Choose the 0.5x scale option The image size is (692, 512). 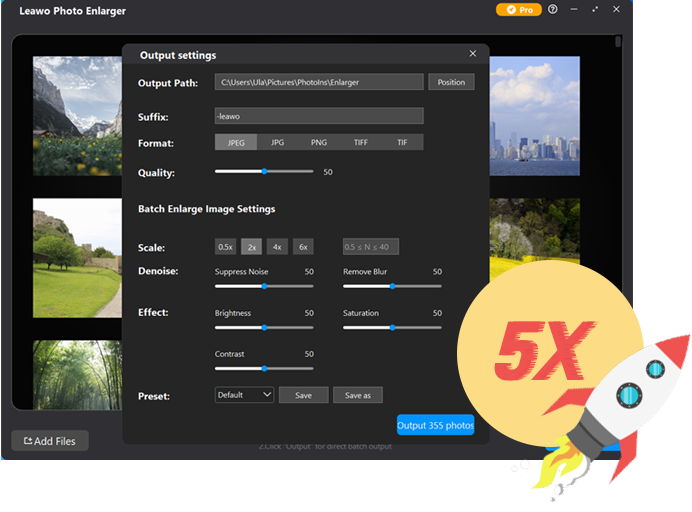tap(226, 247)
